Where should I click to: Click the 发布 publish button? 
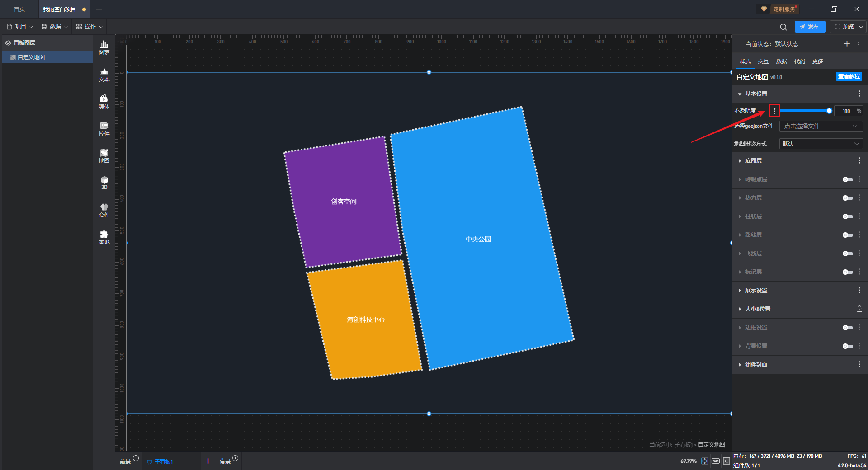810,27
